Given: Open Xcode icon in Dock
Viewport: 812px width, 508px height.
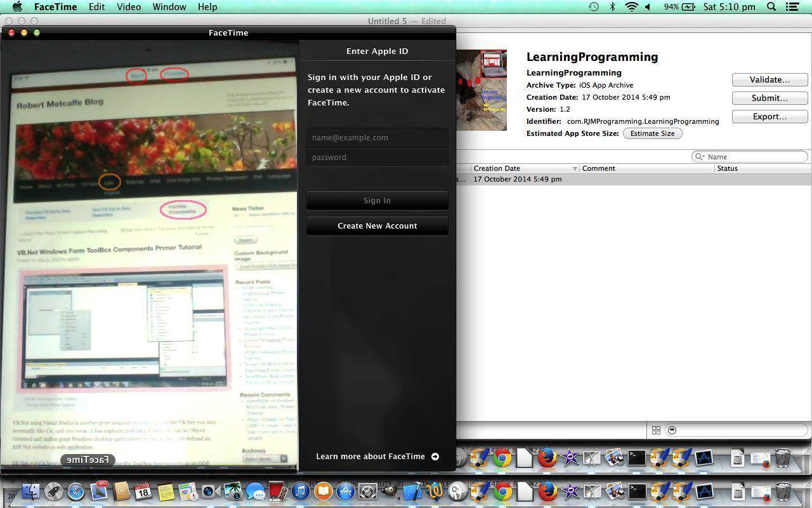Looking at the screenshot, I should tap(412, 491).
